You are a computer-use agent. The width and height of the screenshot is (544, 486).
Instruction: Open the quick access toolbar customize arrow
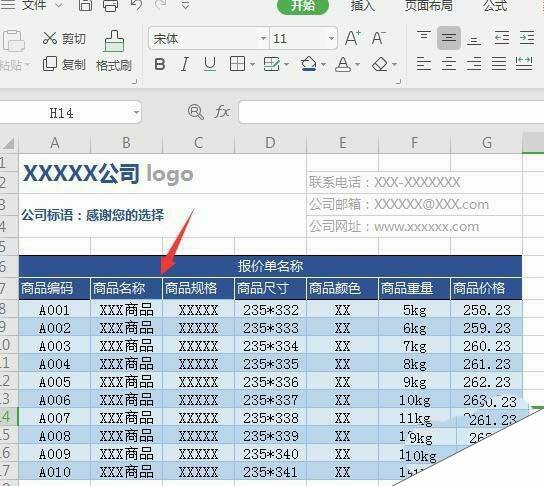(186, 5)
